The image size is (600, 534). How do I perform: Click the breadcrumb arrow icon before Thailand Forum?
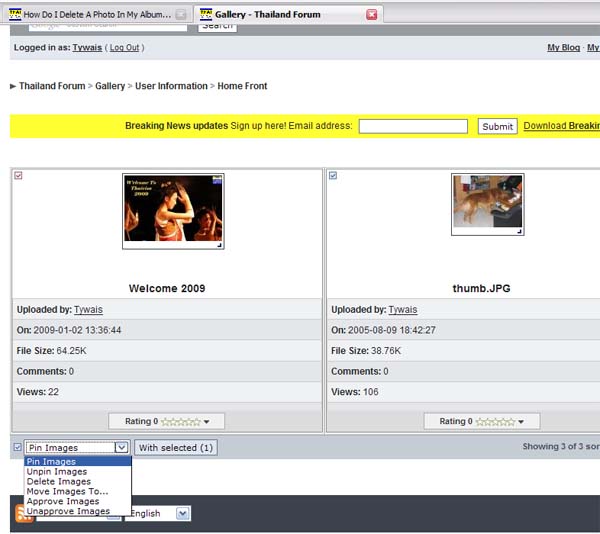click(x=13, y=86)
